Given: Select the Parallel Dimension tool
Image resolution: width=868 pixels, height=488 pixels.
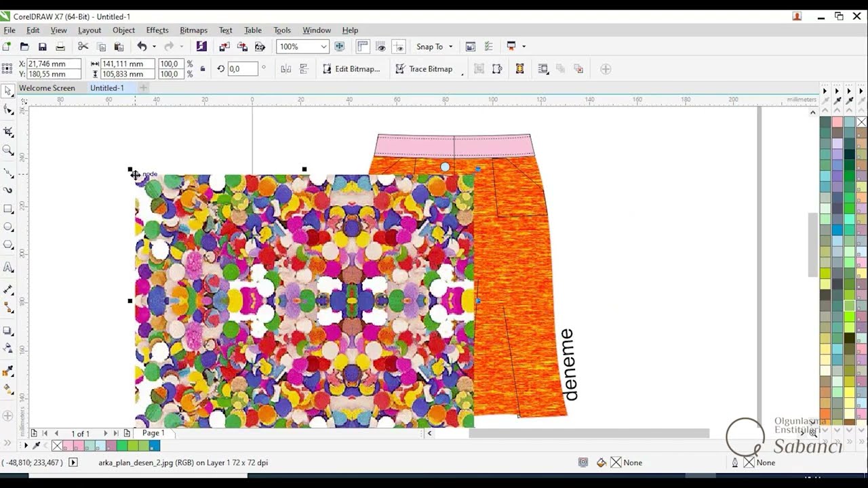Looking at the screenshot, I should (8, 289).
